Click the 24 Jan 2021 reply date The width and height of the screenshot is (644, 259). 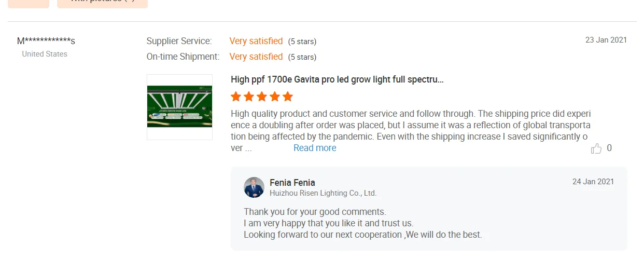pyautogui.click(x=593, y=182)
